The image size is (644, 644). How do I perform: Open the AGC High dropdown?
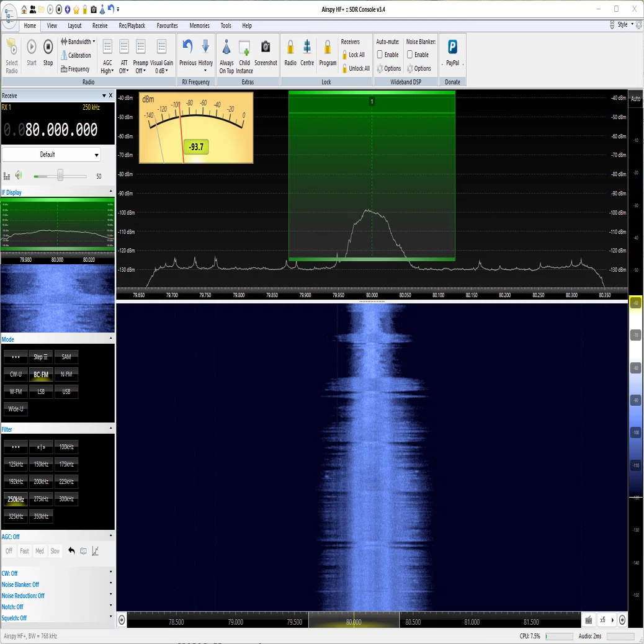[x=107, y=56]
